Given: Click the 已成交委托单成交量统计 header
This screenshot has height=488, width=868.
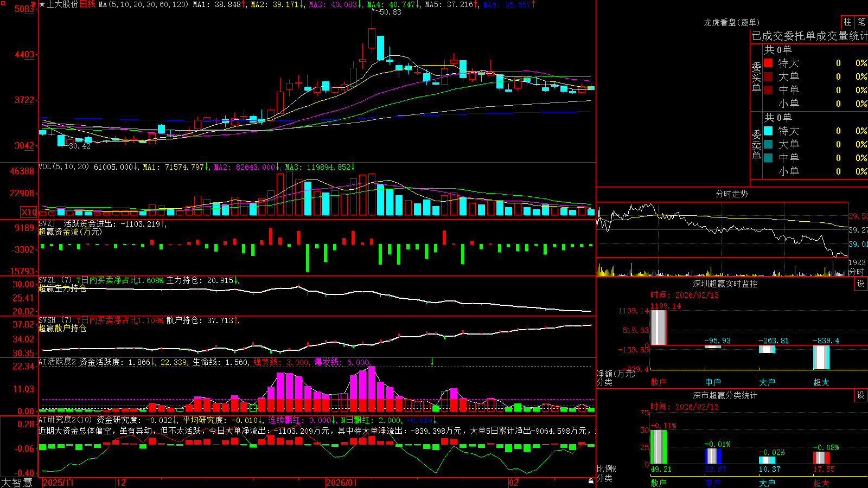Looking at the screenshot, I should click(809, 36).
